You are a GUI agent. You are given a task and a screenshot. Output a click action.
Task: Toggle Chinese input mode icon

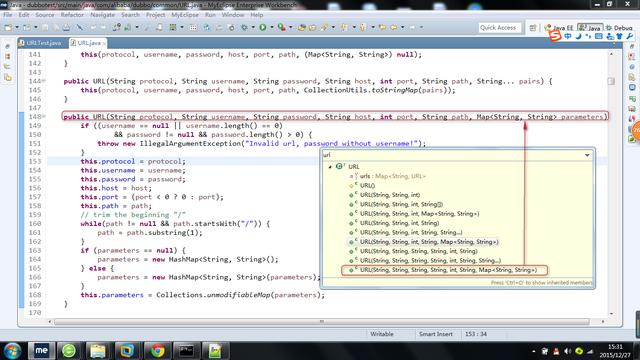(x=568, y=36)
